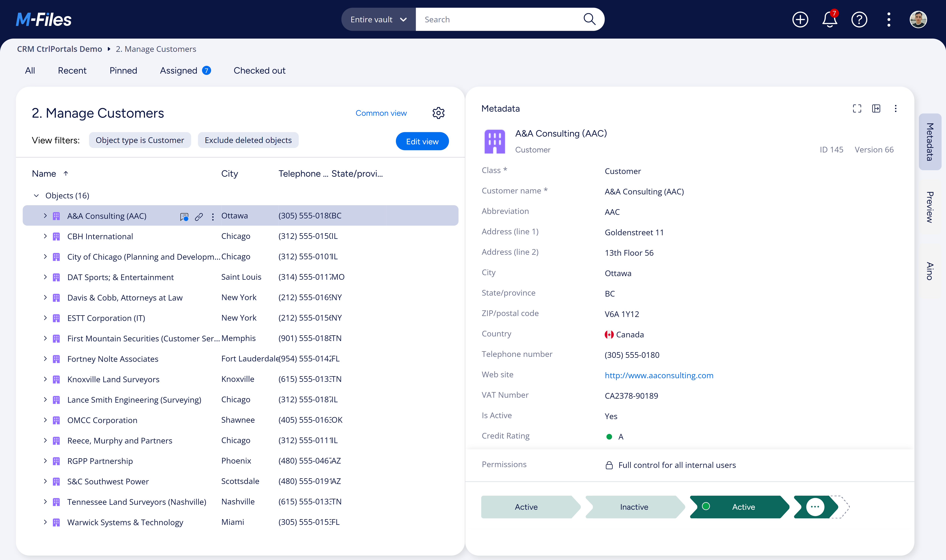Open the http://www.aaconsulting.com website link
This screenshot has height=560, width=946.
(x=659, y=375)
